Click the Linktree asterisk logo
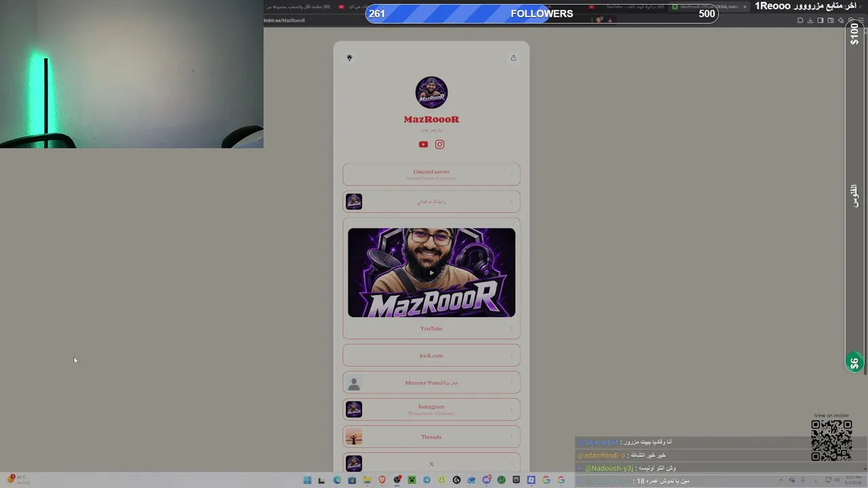The image size is (868, 488). pyautogui.click(x=349, y=58)
